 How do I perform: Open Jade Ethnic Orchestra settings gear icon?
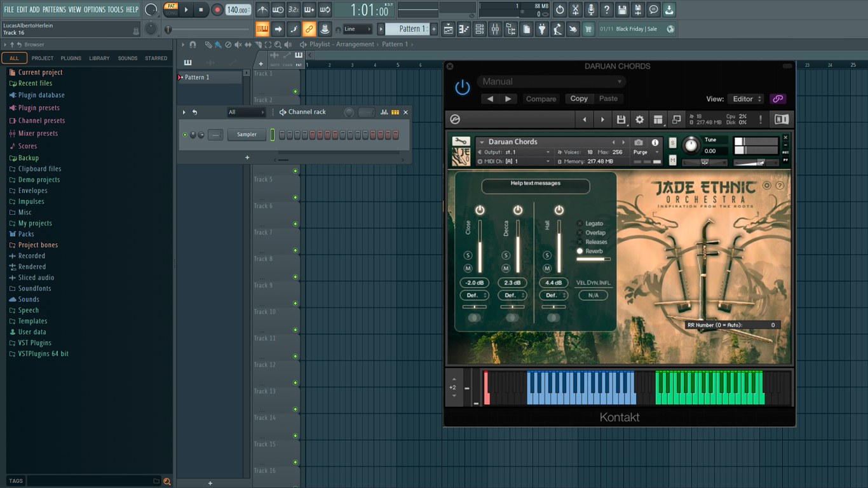[x=767, y=186]
